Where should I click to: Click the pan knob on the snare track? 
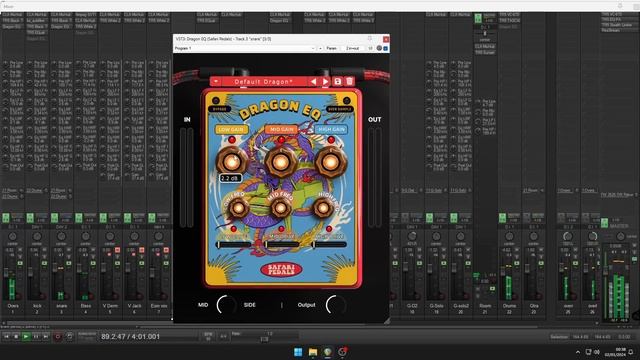click(61, 236)
